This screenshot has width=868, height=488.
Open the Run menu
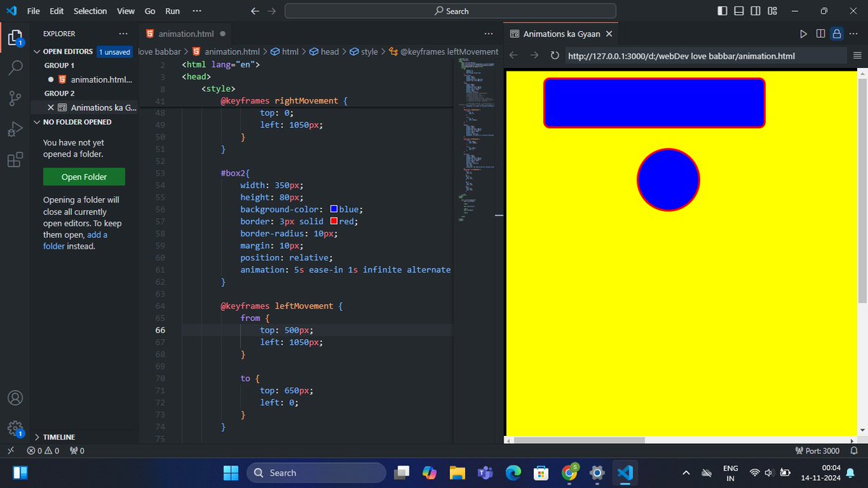(x=172, y=11)
